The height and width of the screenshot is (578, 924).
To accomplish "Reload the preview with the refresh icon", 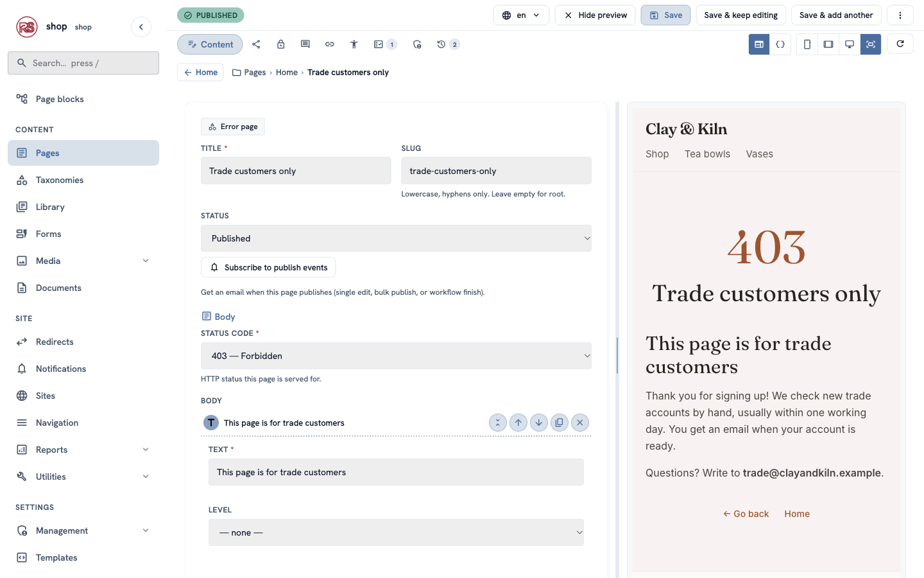I will [x=900, y=44].
